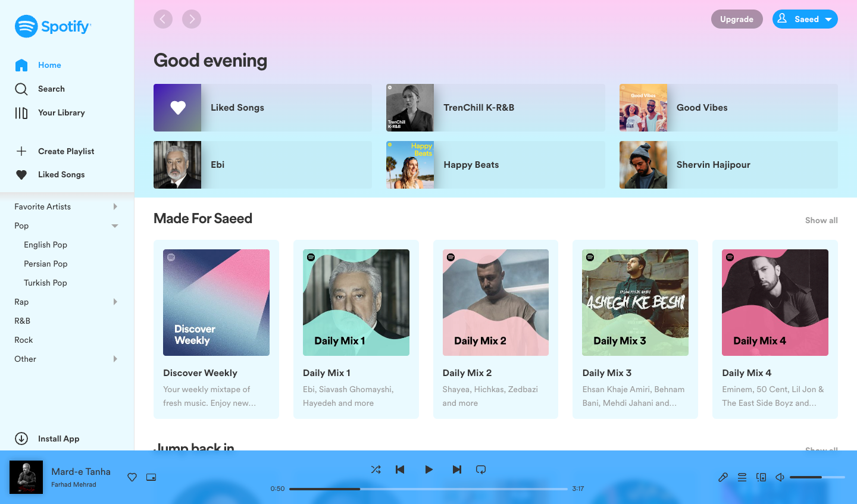Open English Pop playlist
The height and width of the screenshot is (504, 857).
(45, 245)
